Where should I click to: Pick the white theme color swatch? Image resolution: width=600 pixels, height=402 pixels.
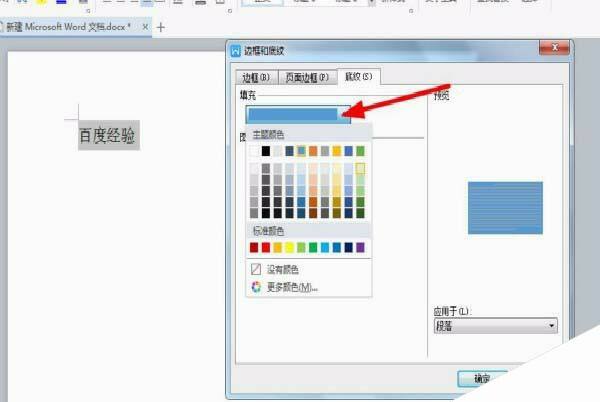click(x=254, y=151)
